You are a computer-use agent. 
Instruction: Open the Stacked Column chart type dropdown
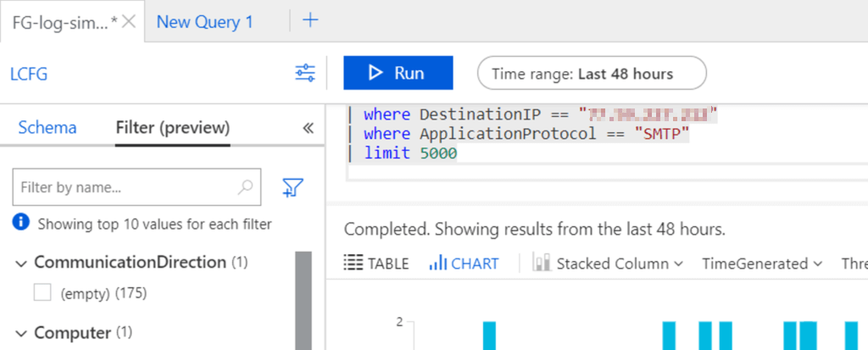click(607, 264)
